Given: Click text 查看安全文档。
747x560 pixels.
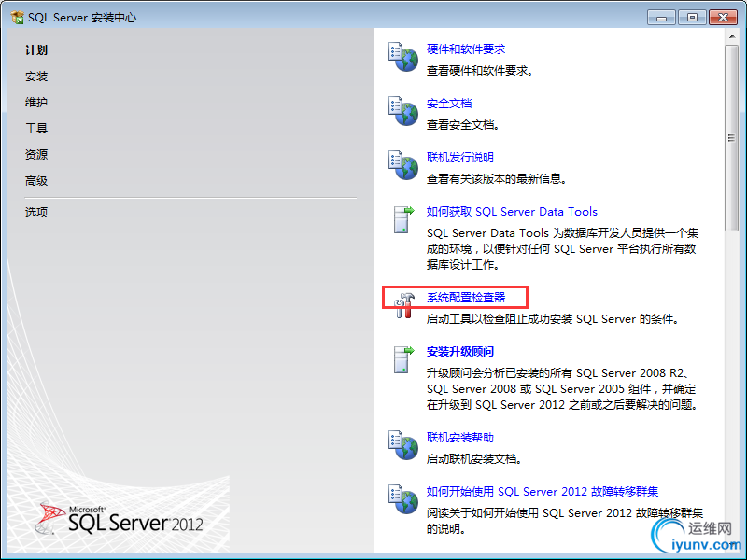Looking at the screenshot, I should pos(463,125).
